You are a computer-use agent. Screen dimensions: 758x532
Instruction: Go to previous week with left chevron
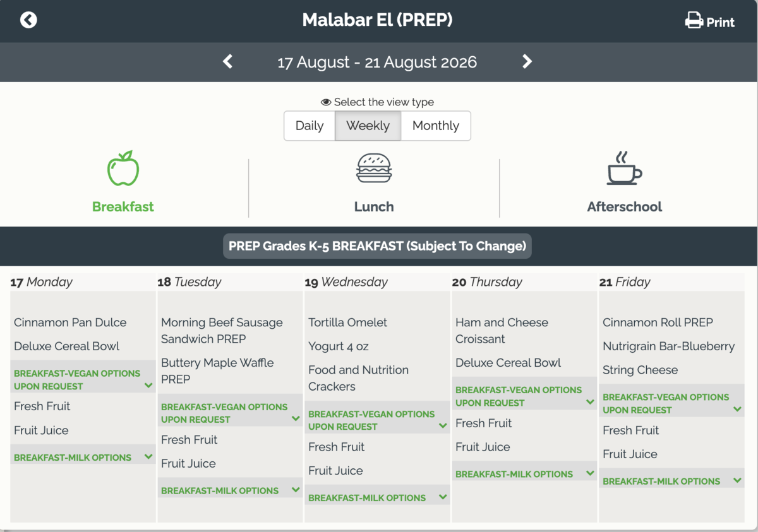[228, 61]
